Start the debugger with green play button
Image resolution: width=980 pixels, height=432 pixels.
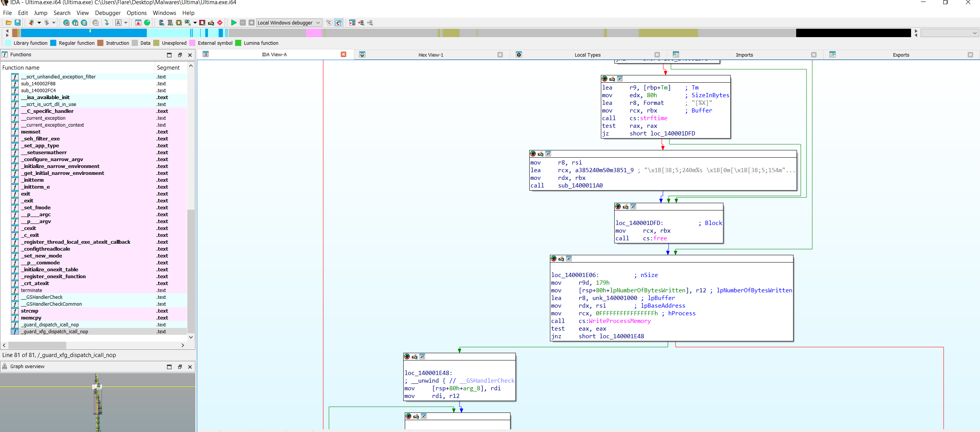234,23
